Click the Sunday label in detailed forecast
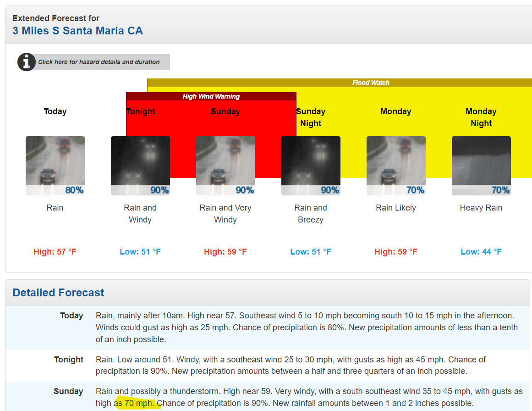 pyautogui.click(x=68, y=391)
